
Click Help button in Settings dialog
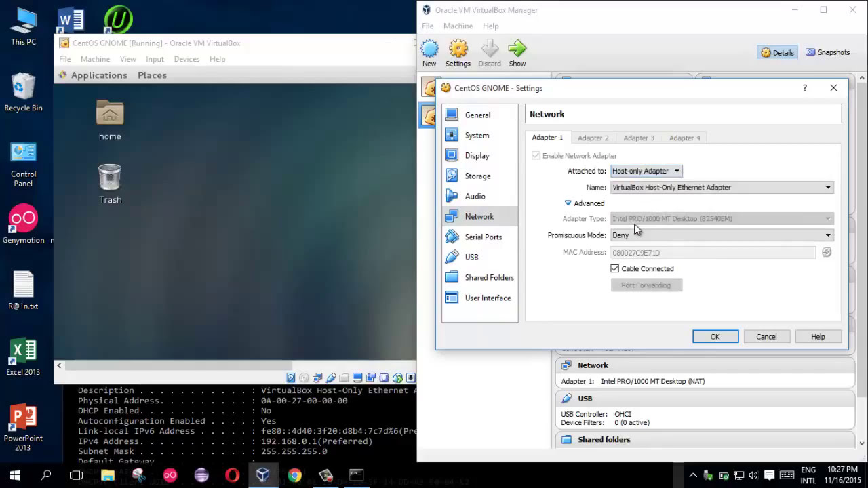818,337
